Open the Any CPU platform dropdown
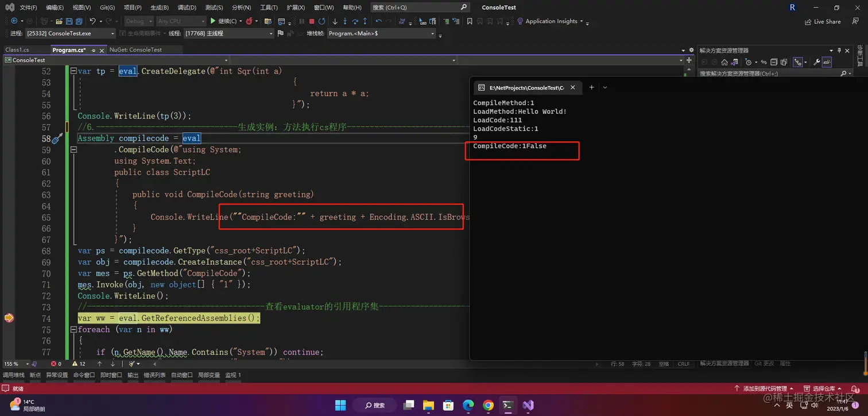The width and height of the screenshot is (868, 416). pyautogui.click(x=180, y=21)
